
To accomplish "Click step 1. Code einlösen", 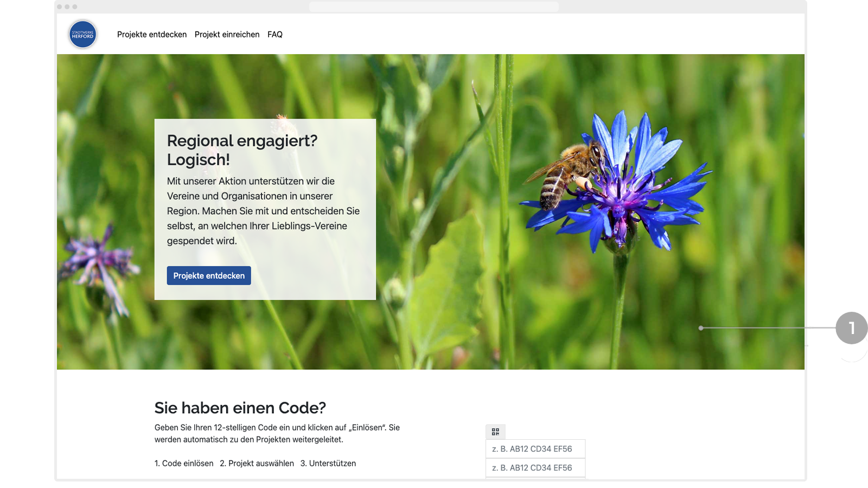I will click(x=183, y=463).
